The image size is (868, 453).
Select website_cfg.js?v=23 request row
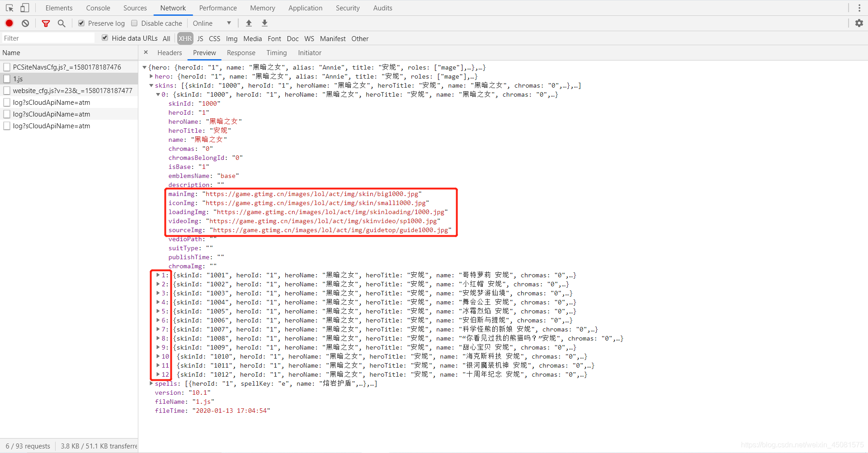click(69, 90)
